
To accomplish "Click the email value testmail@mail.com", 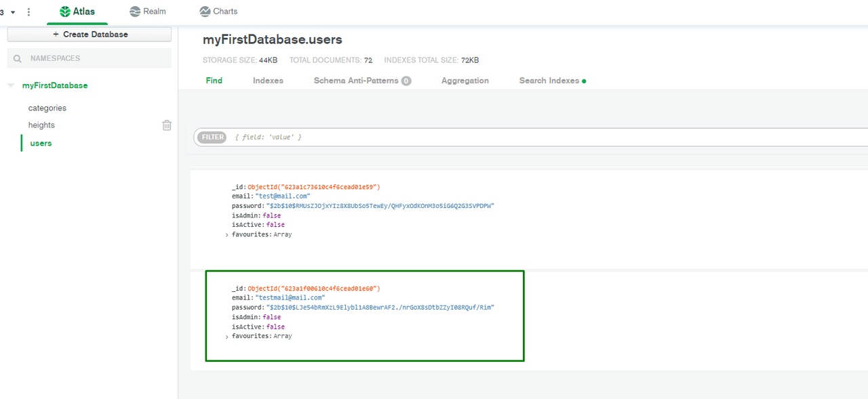I will (x=290, y=298).
